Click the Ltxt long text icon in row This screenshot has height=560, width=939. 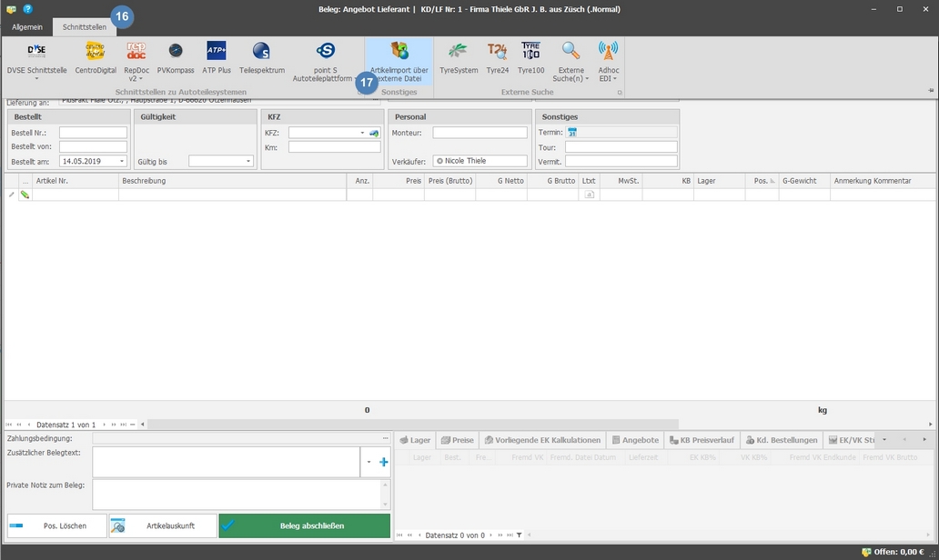pos(590,195)
